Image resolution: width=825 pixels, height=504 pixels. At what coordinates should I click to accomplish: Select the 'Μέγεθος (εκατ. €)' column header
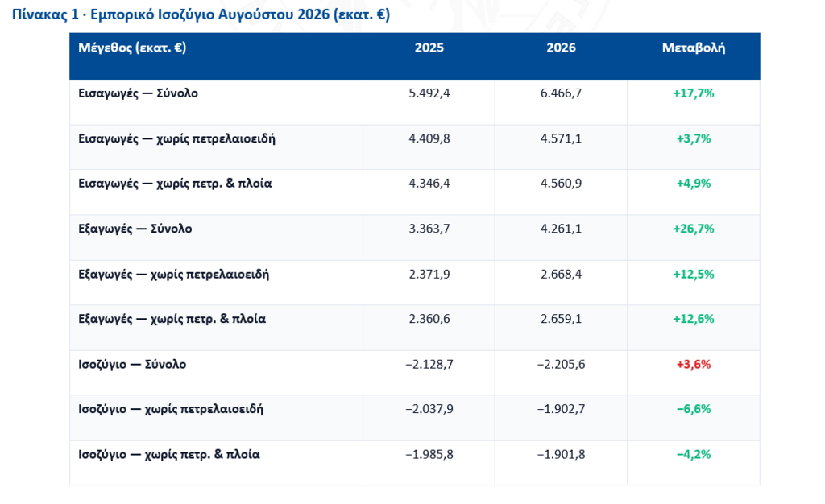pyautogui.click(x=132, y=48)
